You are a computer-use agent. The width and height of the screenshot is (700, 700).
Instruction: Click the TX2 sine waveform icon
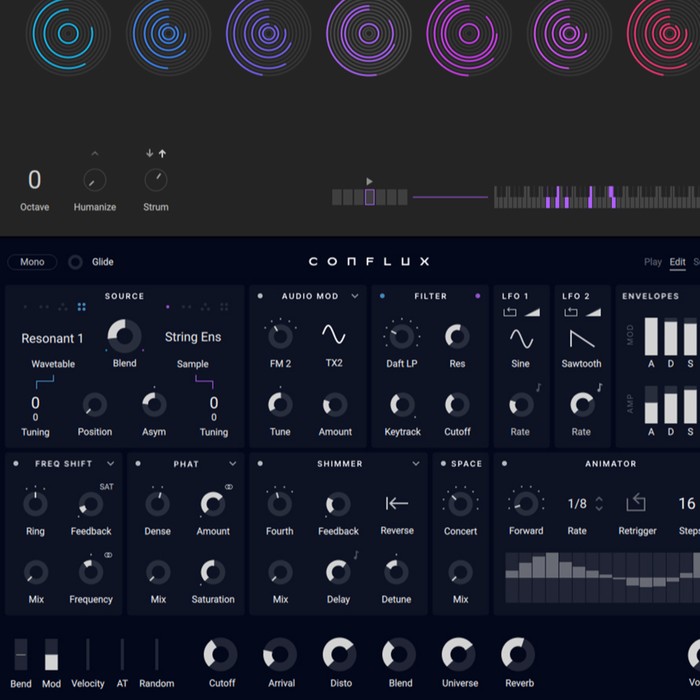coord(334,334)
